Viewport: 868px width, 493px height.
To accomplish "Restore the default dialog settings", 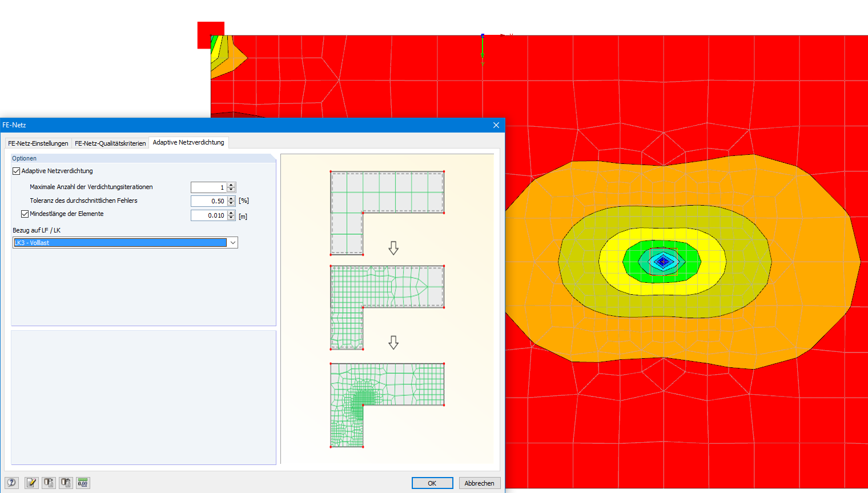I will pyautogui.click(x=65, y=483).
